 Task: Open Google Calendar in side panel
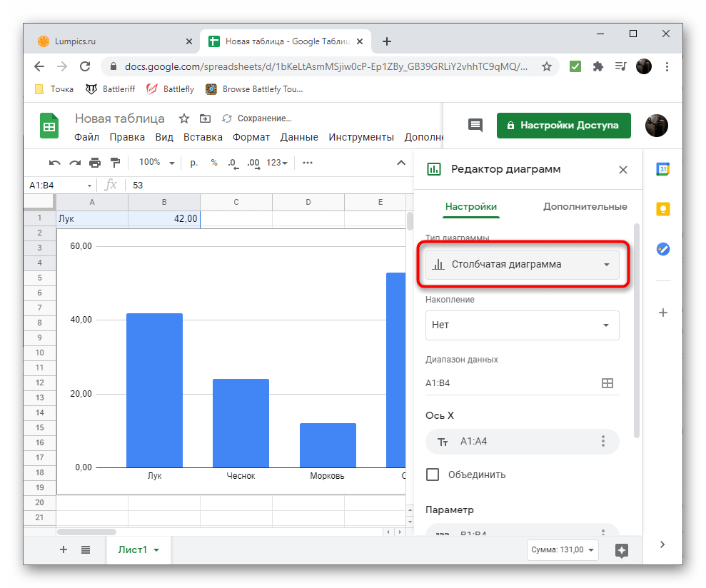click(662, 169)
